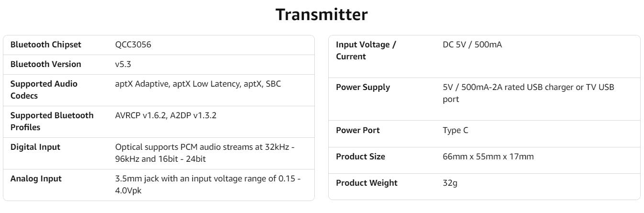Click the Type C power port value
644x213 pixels.
click(455, 130)
